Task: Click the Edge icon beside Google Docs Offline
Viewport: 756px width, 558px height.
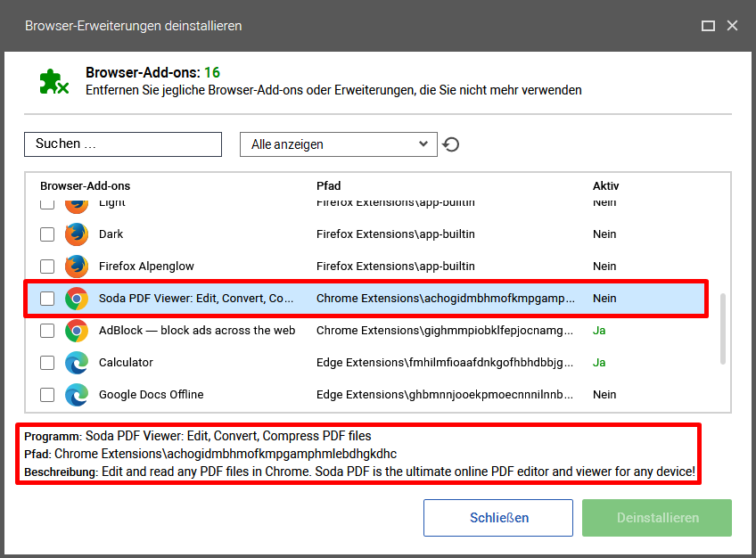Action: (77, 395)
